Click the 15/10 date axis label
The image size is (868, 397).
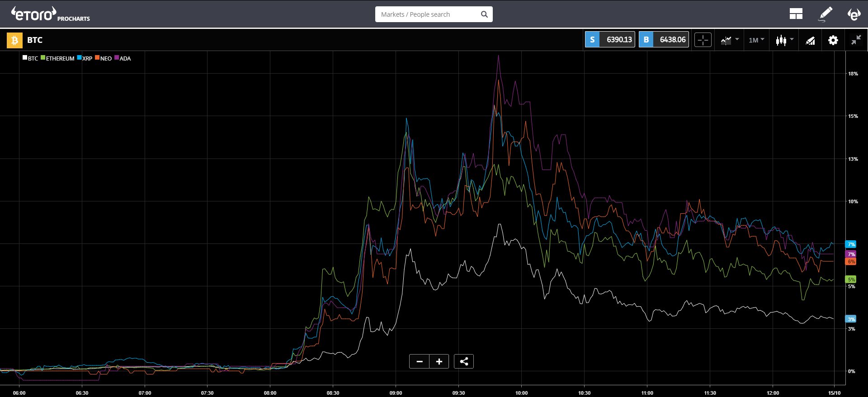(x=834, y=393)
